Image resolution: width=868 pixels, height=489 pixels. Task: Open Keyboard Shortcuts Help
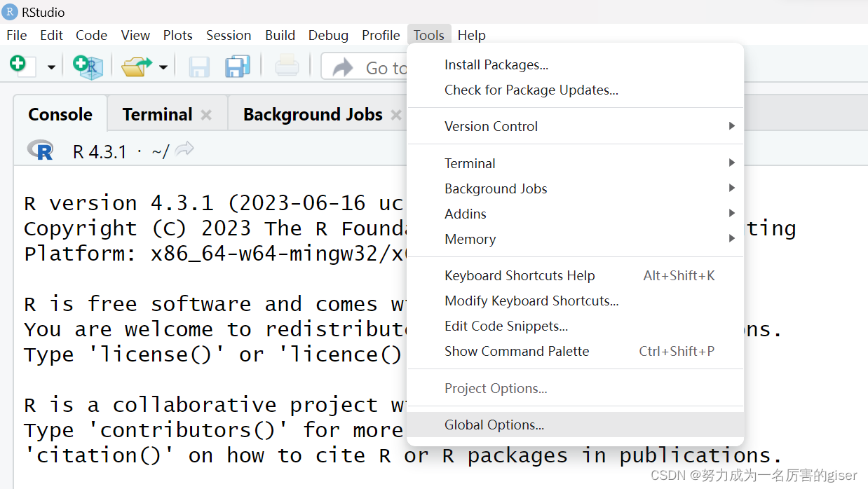coord(575,275)
